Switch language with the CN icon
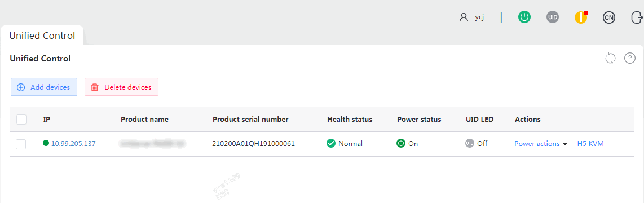644x203 pixels. coord(608,17)
